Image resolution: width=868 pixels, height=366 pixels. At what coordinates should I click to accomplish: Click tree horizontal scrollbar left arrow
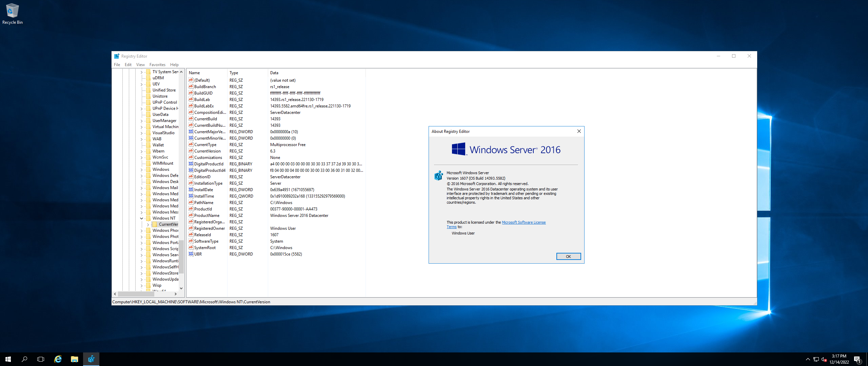(x=115, y=294)
